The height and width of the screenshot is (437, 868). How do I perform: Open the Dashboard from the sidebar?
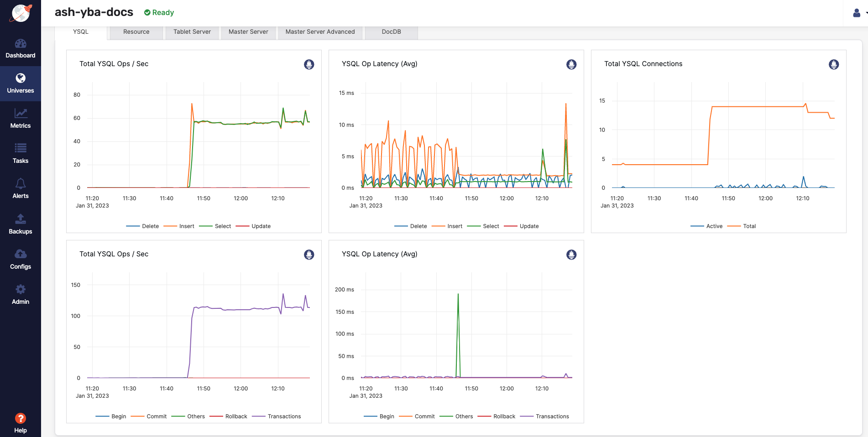click(21, 48)
